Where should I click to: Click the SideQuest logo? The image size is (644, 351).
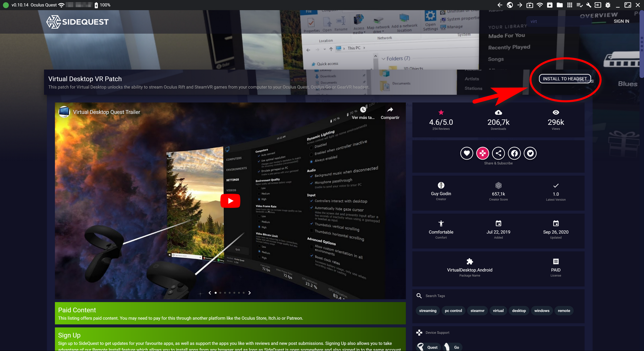[77, 22]
